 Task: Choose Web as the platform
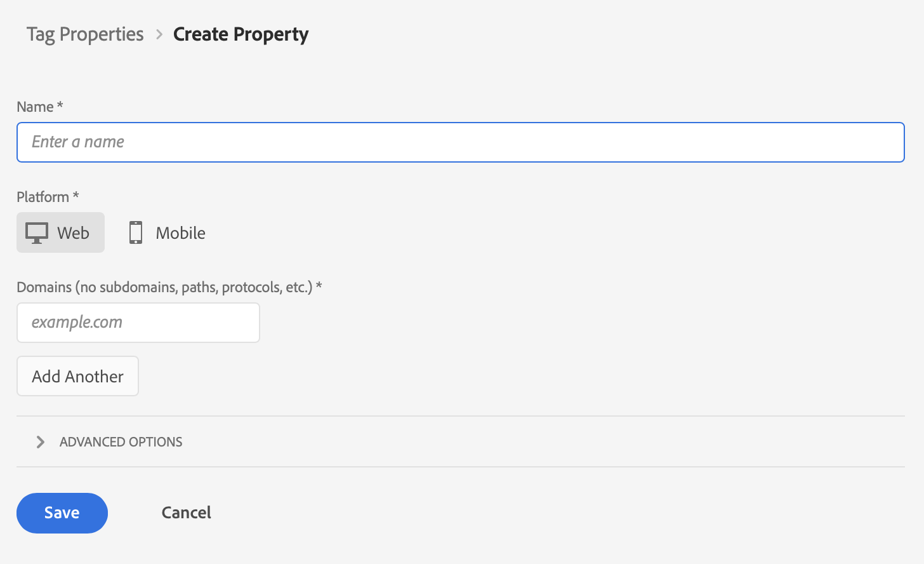[61, 233]
